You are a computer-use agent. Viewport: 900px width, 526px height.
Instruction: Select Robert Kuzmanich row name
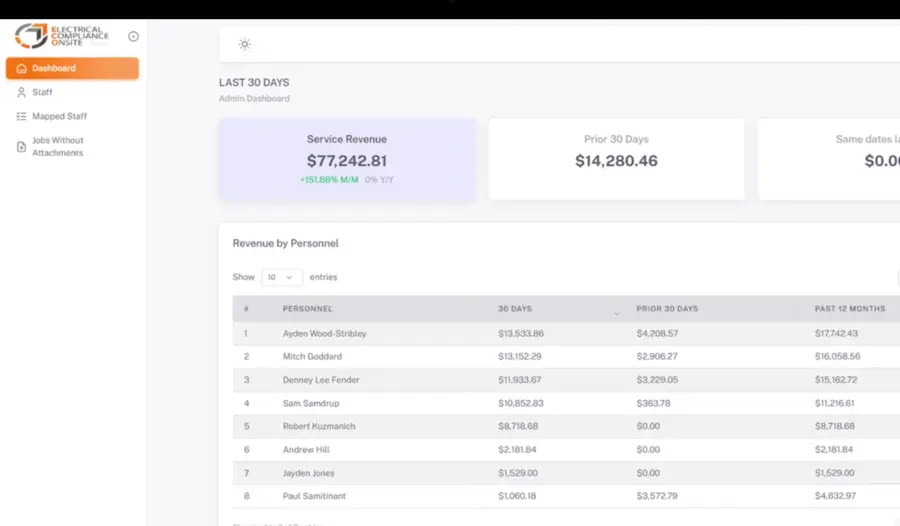[319, 426]
